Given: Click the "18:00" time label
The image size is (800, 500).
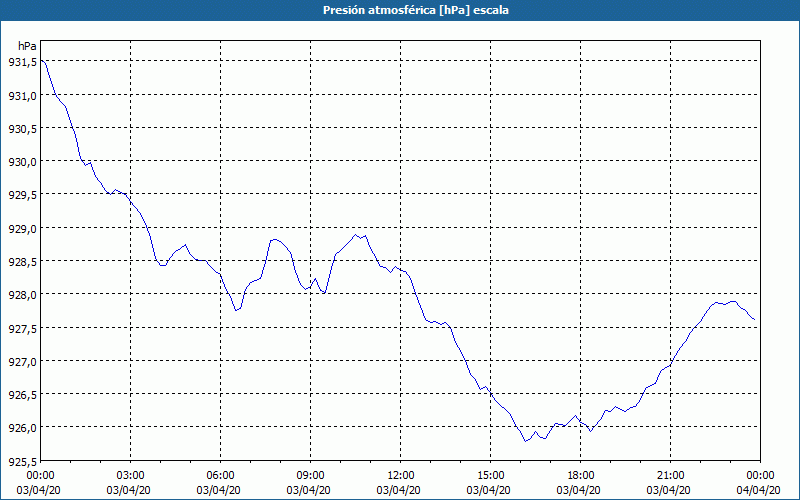Looking at the screenshot, I should point(581,476).
